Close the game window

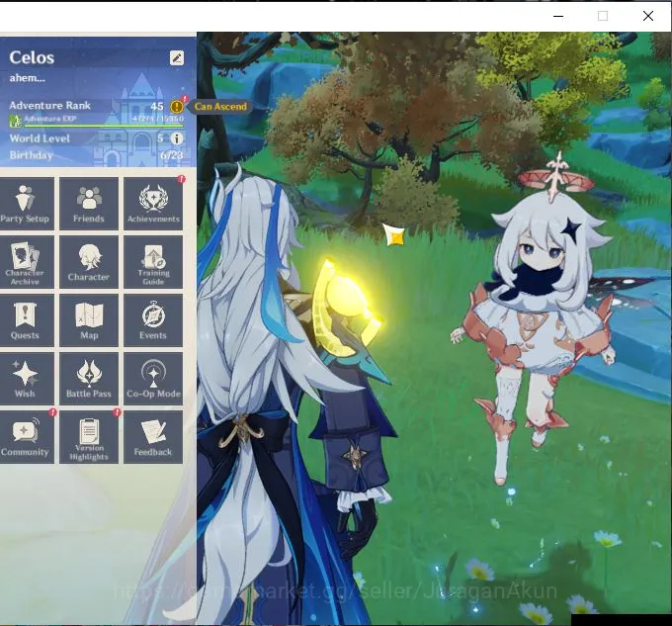point(648,16)
